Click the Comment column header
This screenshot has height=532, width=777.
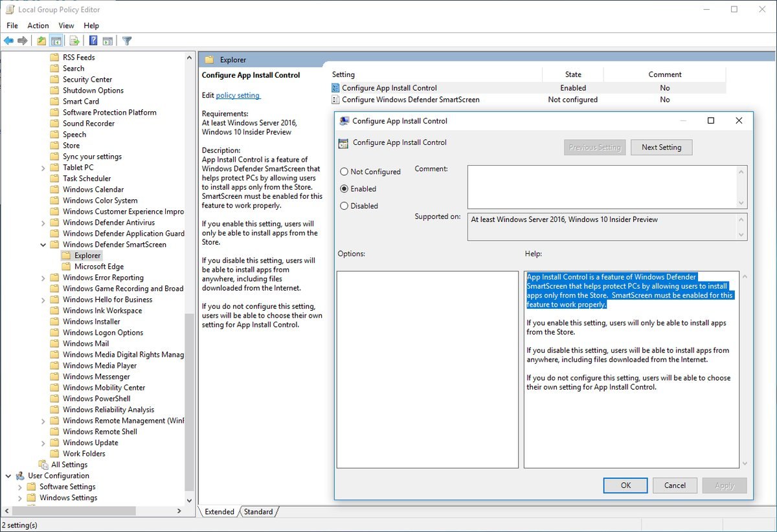(665, 74)
